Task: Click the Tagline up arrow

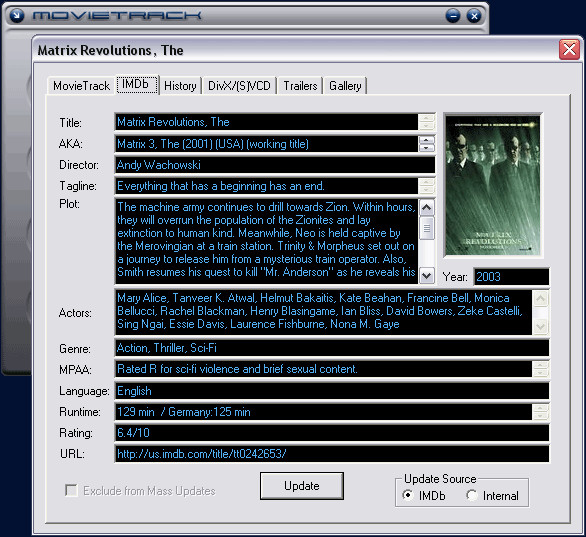Action: click(426, 182)
